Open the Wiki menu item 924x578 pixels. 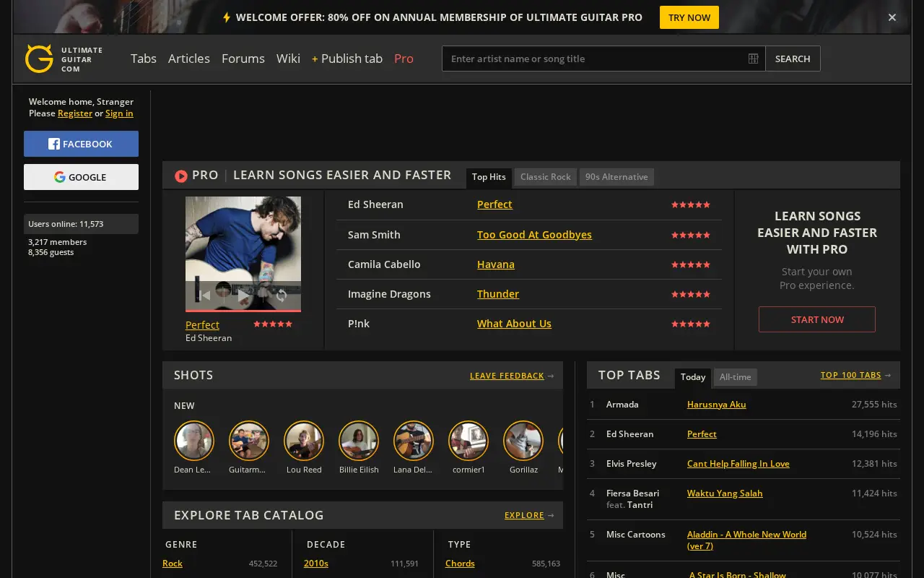point(288,59)
